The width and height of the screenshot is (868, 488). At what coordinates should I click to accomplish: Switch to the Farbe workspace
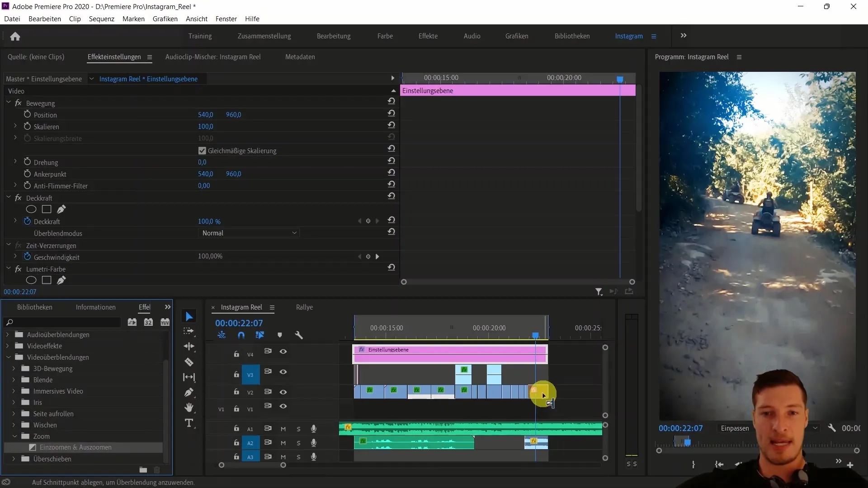[x=385, y=36]
